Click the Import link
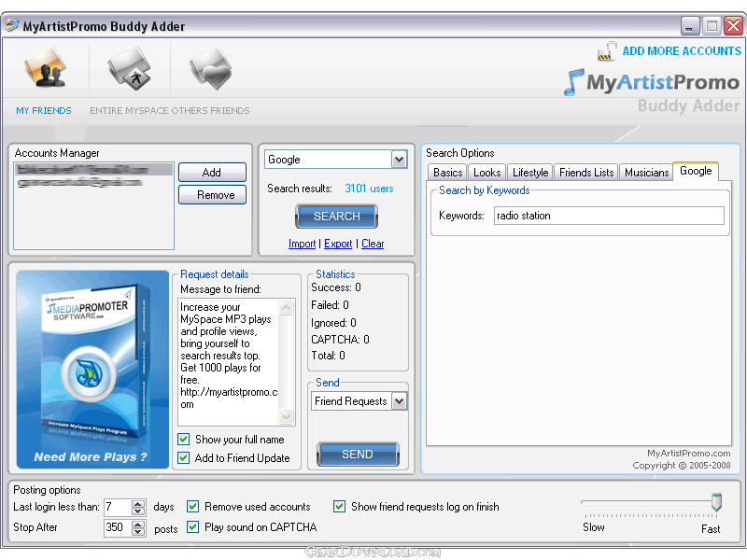Viewport: 747px width, 560px height. [302, 244]
